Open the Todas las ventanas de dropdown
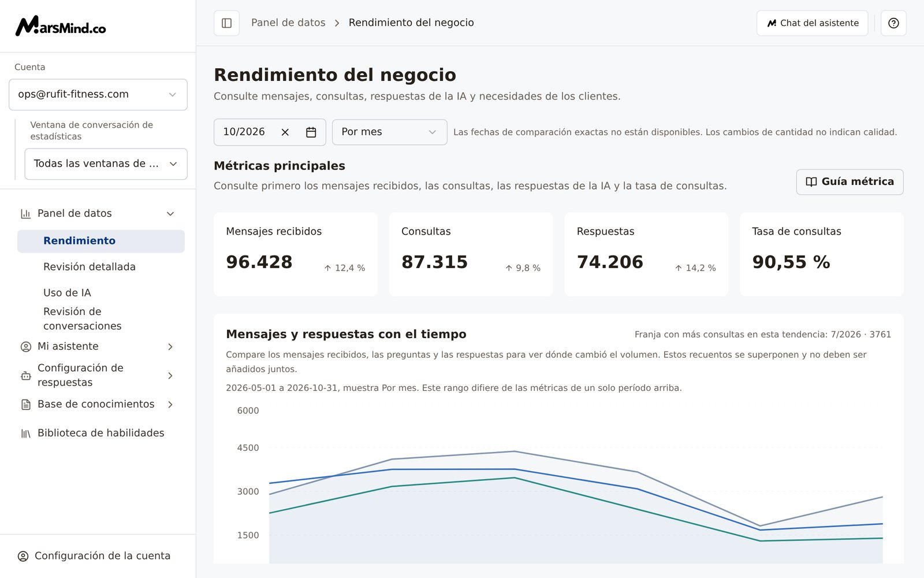The height and width of the screenshot is (578, 924). coord(106,164)
